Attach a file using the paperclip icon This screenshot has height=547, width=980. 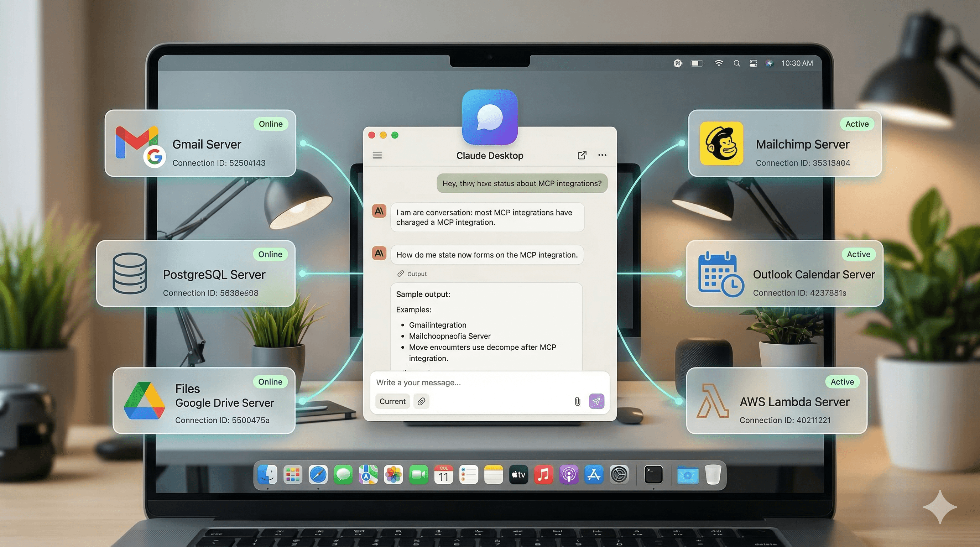[577, 401]
